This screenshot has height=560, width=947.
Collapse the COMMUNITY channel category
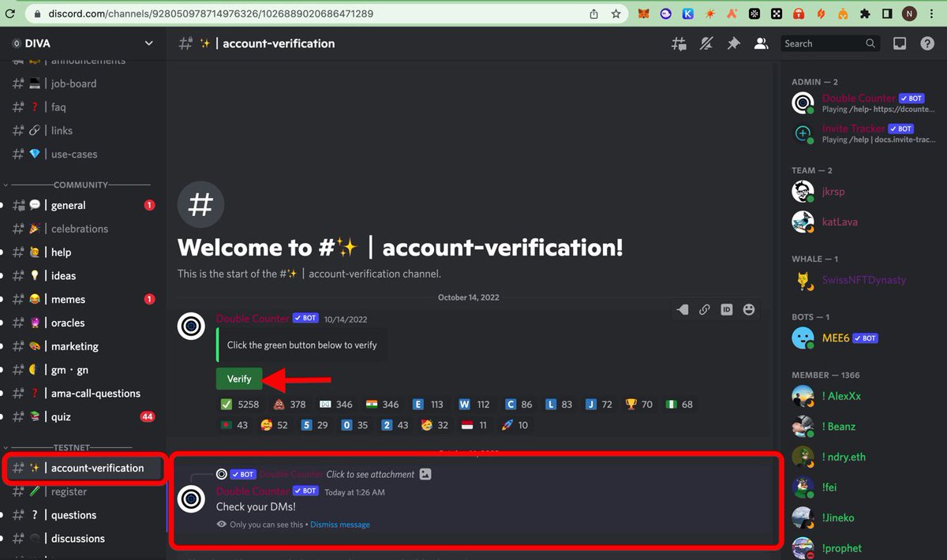pos(80,185)
